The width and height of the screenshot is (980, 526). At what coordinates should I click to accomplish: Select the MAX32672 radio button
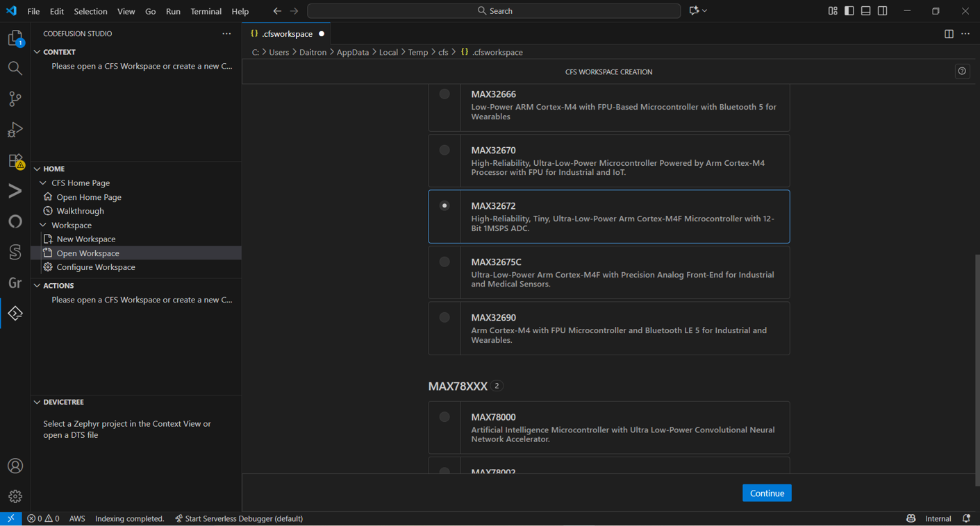pyautogui.click(x=445, y=205)
